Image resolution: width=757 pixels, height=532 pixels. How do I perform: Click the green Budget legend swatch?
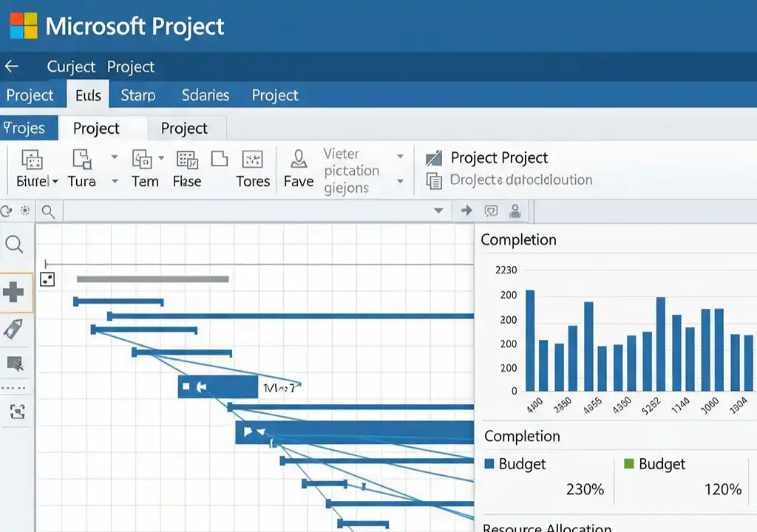628,463
